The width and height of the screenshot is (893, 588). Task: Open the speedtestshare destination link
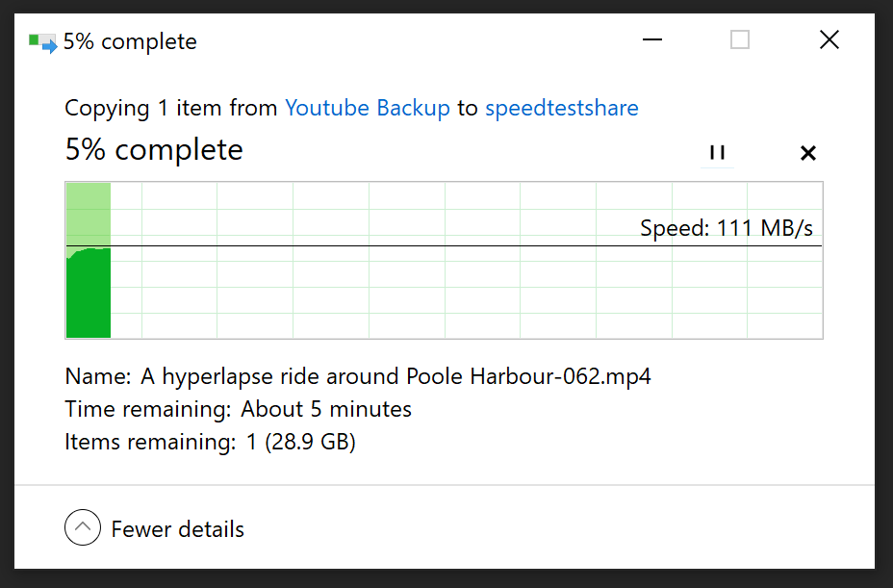pos(562,108)
